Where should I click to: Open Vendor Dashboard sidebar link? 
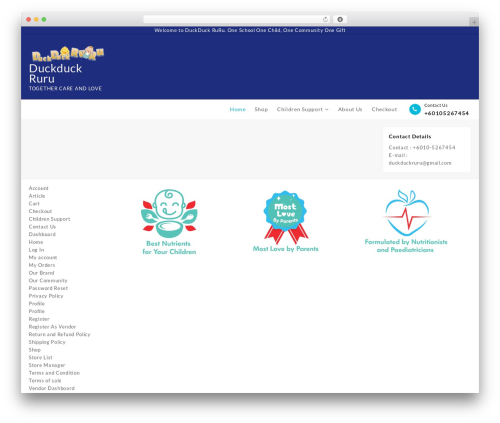52,388
